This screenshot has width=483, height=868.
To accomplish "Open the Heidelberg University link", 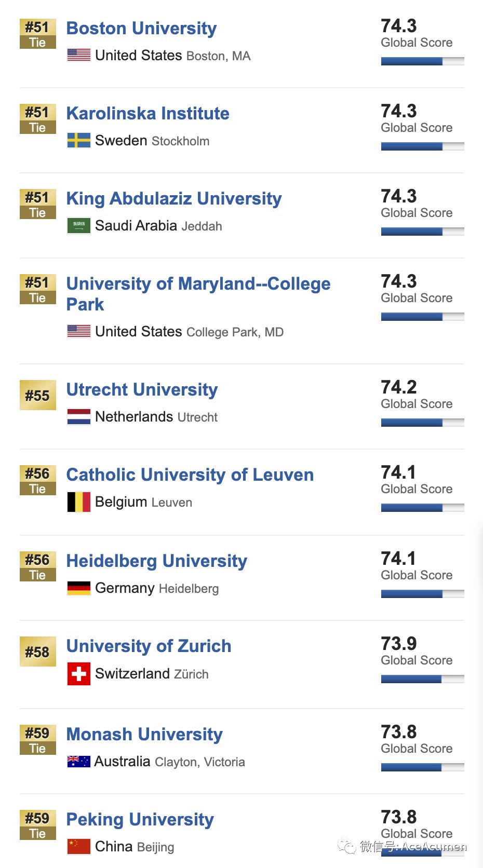I will click(157, 561).
